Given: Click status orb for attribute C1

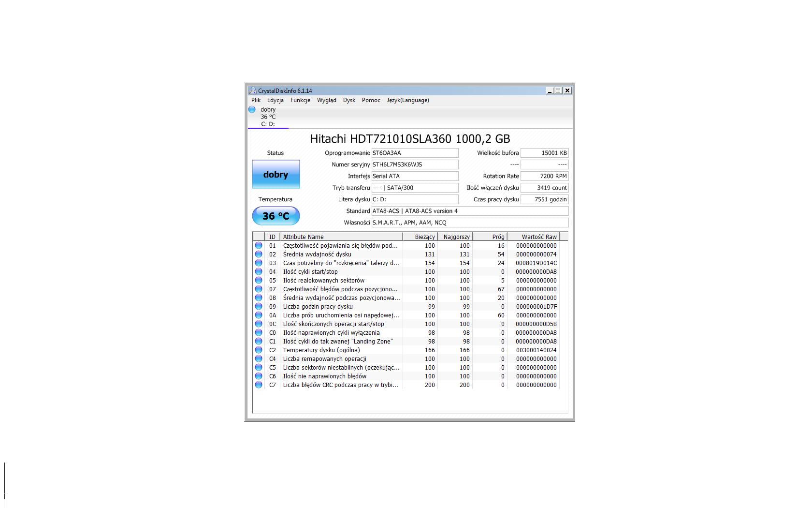Looking at the screenshot, I should tap(259, 342).
